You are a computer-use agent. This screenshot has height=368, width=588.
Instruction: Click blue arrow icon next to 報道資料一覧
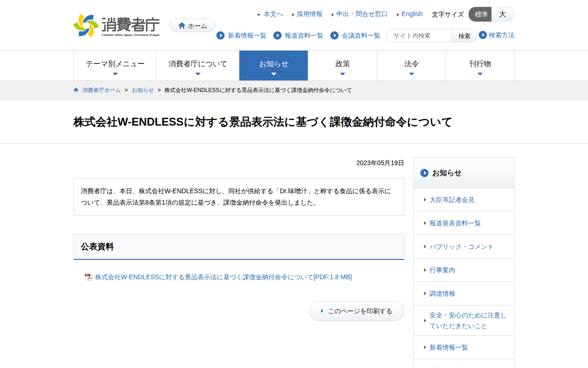point(277,35)
